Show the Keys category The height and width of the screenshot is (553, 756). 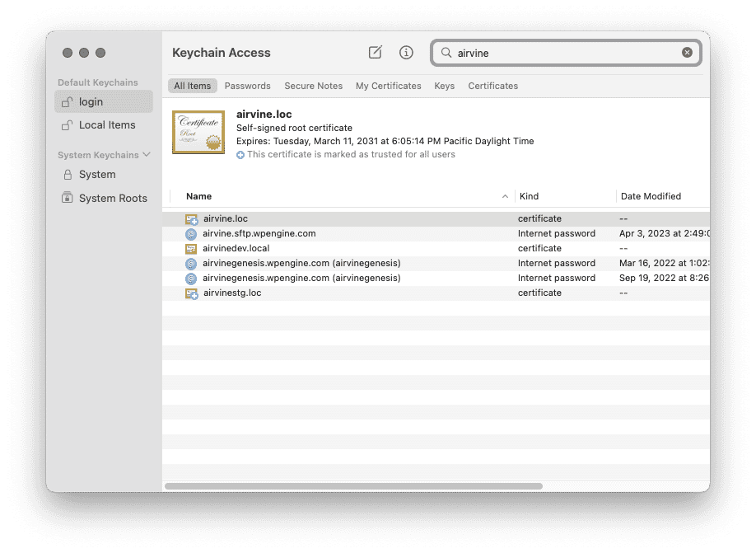coord(444,86)
